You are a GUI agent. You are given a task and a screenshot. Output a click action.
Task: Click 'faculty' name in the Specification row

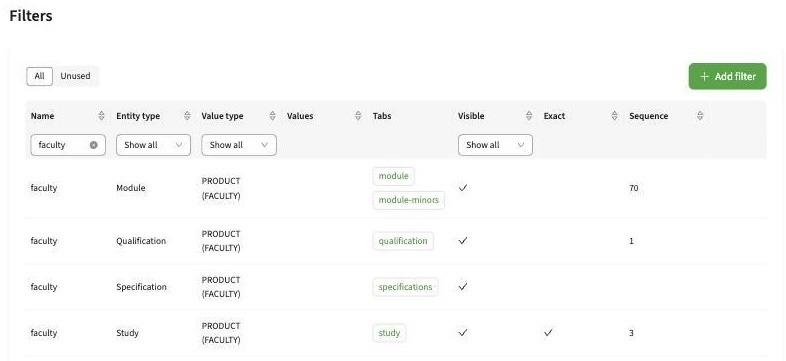pyautogui.click(x=44, y=287)
